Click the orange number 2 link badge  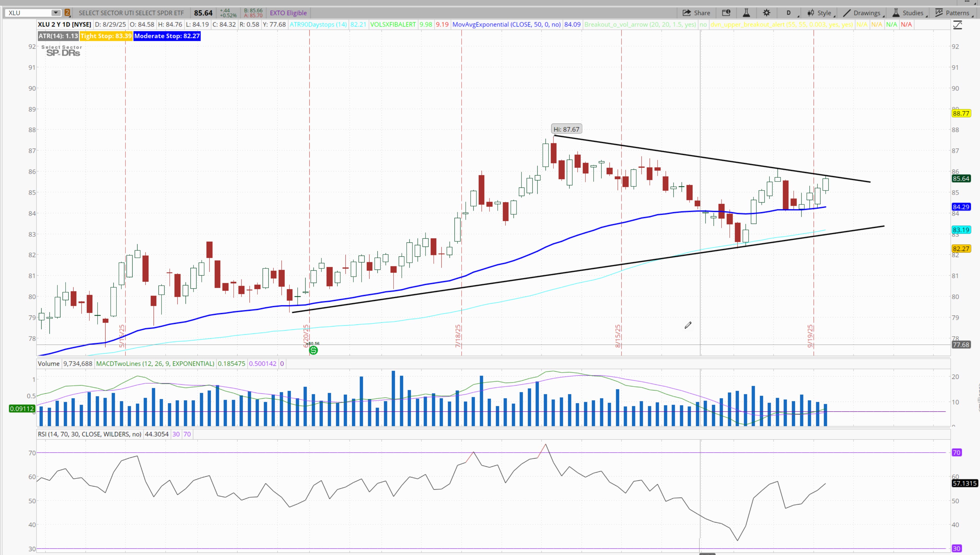click(x=68, y=13)
